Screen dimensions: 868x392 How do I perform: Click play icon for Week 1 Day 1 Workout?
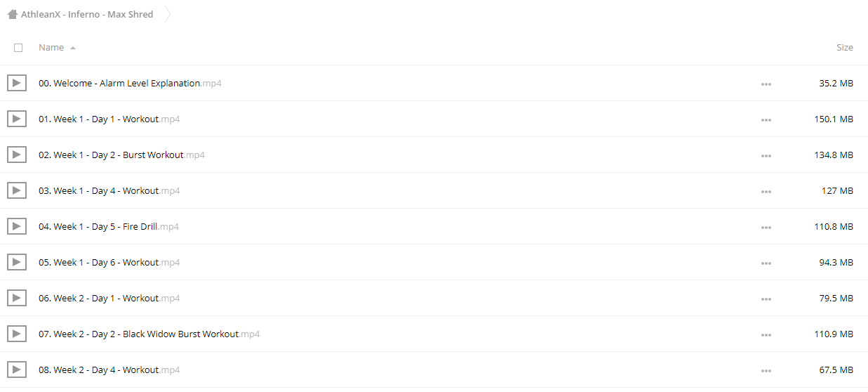[x=17, y=119]
